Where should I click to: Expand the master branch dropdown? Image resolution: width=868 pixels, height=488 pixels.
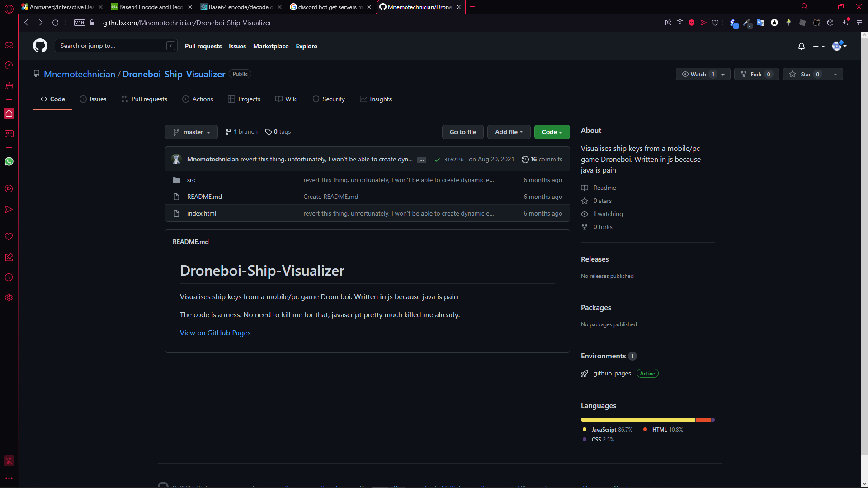point(191,132)
